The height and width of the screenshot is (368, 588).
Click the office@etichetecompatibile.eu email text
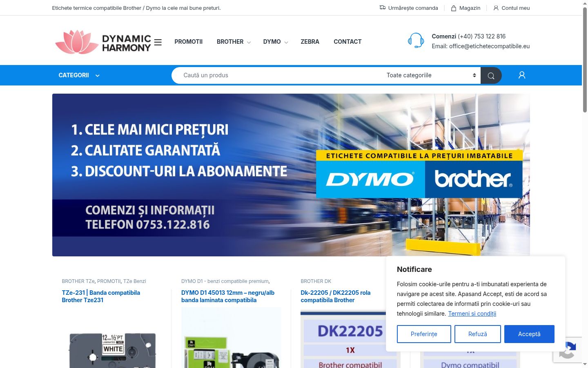point(489,46)
